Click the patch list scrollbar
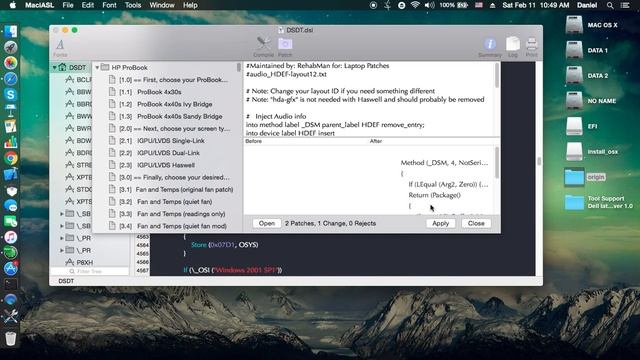Image resolution: width=640 pixels, height=360 pixels. pyautogui.click(x=239, y=67)
